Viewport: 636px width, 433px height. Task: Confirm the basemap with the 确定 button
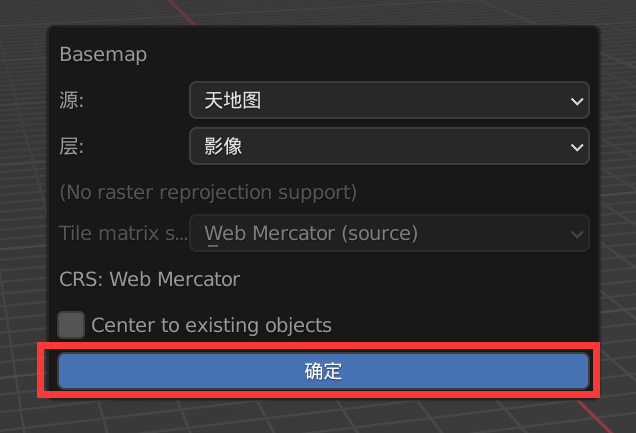tap(323, 371)
